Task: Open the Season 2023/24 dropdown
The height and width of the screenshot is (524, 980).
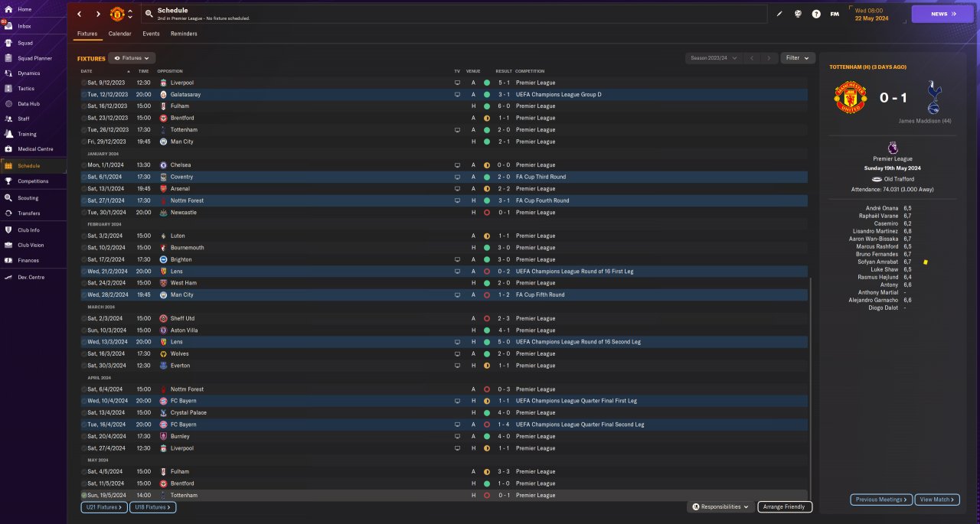Action: click(714, 58)
